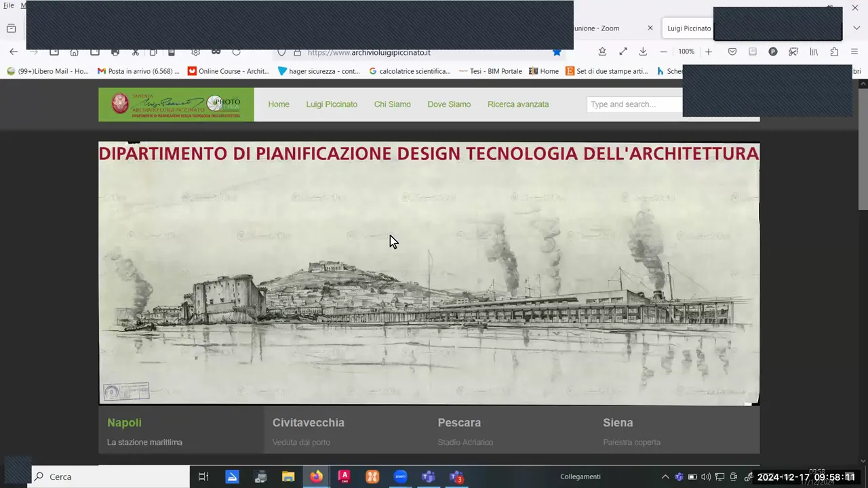Open Tesi - BIM Portale bookmark
Image resolution: width=868 pixels, height=488 pixels.
point(490,71)
